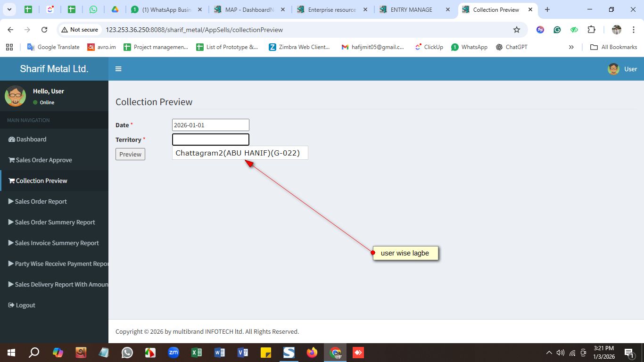
Task: Open the taskbar search magnifier
Action: pyautogui.click(x=34, y=353)
